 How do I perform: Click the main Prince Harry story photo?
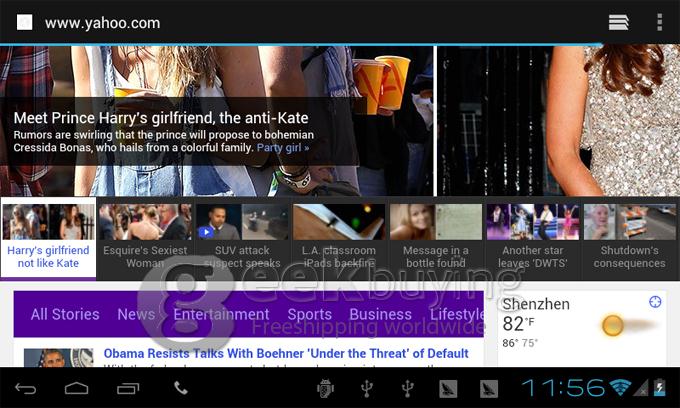coord(216,121)
